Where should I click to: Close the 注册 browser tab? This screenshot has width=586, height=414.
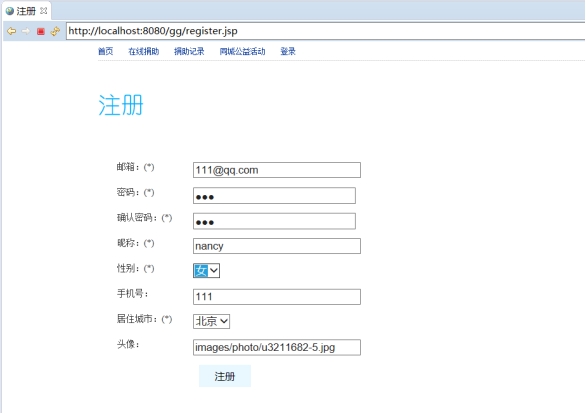pyautogui.click(x=44, y=11)
